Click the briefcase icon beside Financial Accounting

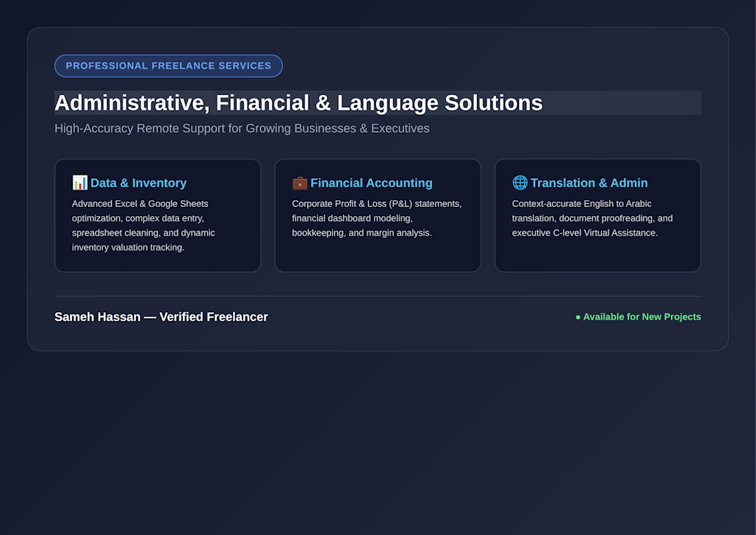click(x=300, y=183)
